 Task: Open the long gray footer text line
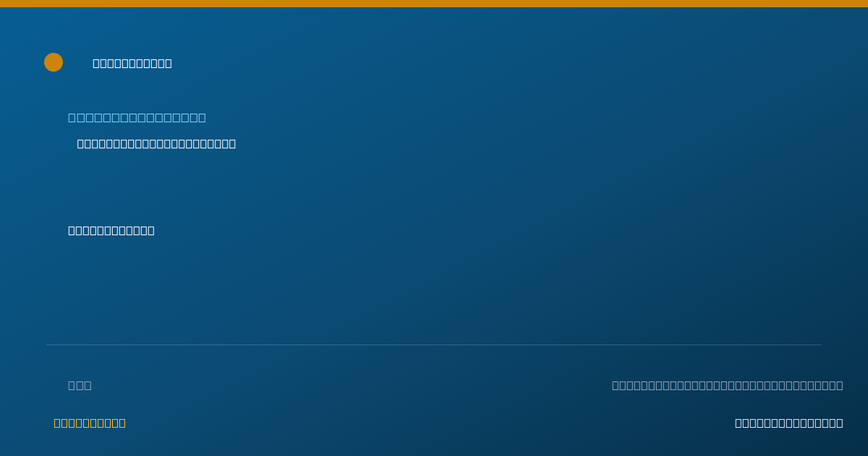tap(727, 385)
